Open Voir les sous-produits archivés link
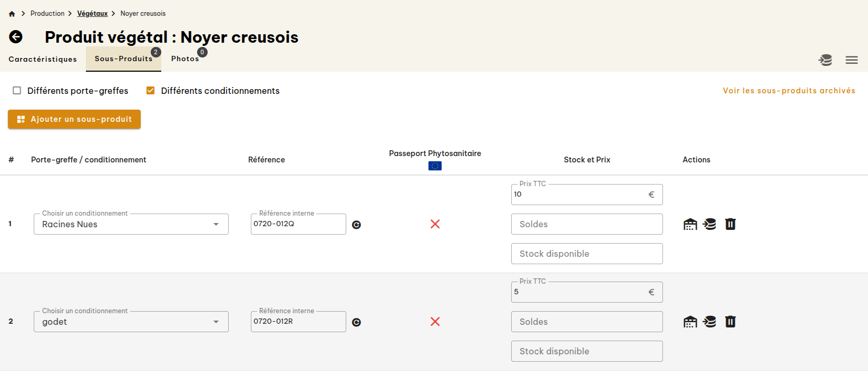This screenshot has height=377, width=868. (x=788, y=90)
